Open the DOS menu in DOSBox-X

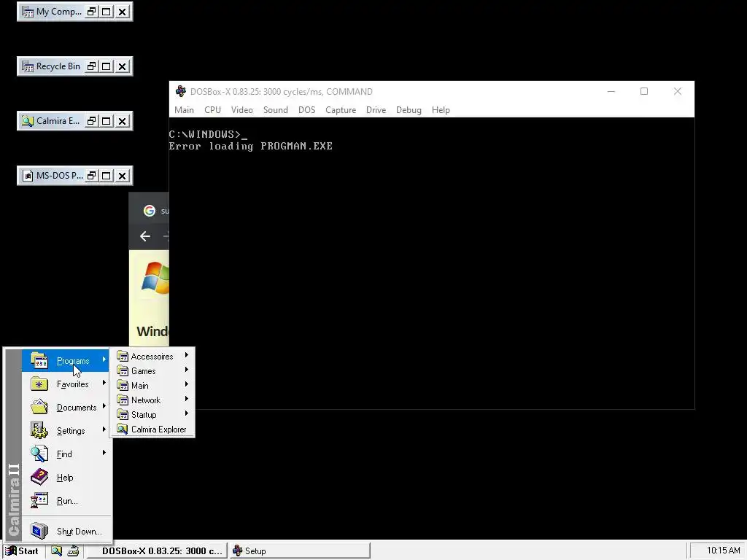pyautogui.click(x=307, y=110)
